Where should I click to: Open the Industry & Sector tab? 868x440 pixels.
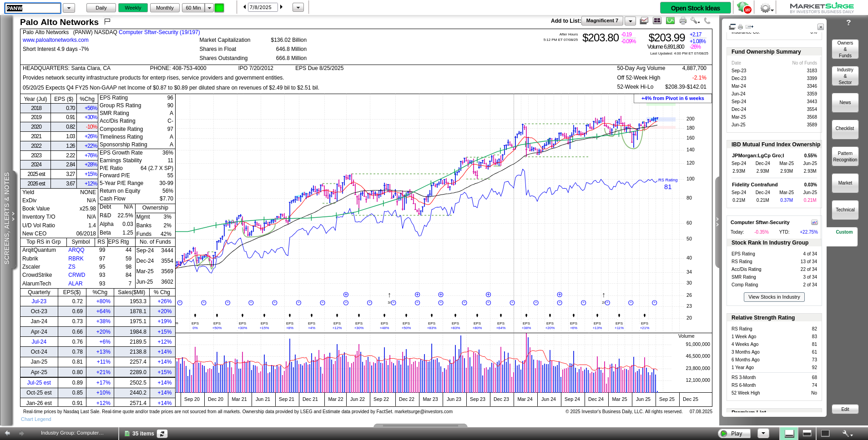[x=845, y=76]
